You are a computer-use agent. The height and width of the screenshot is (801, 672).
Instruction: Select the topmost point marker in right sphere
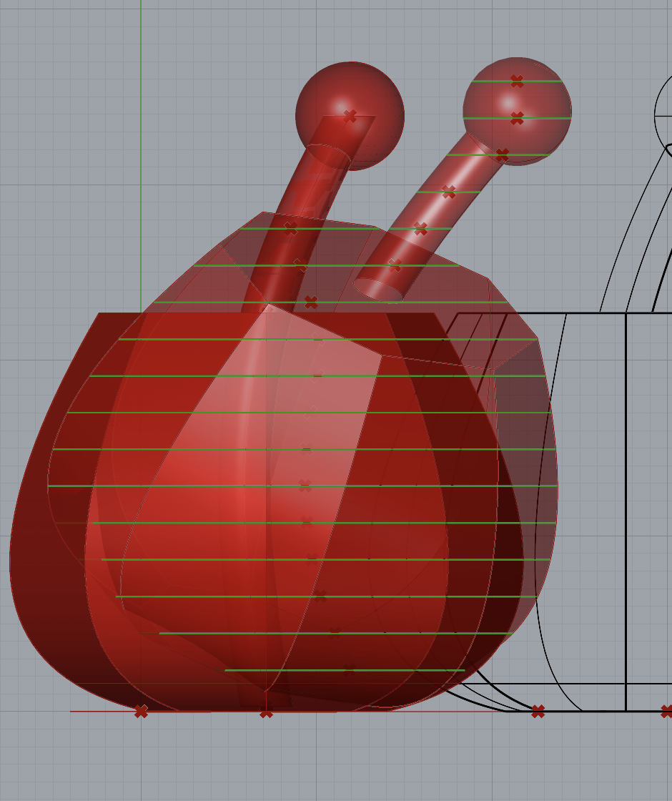(x=517, y=81)
